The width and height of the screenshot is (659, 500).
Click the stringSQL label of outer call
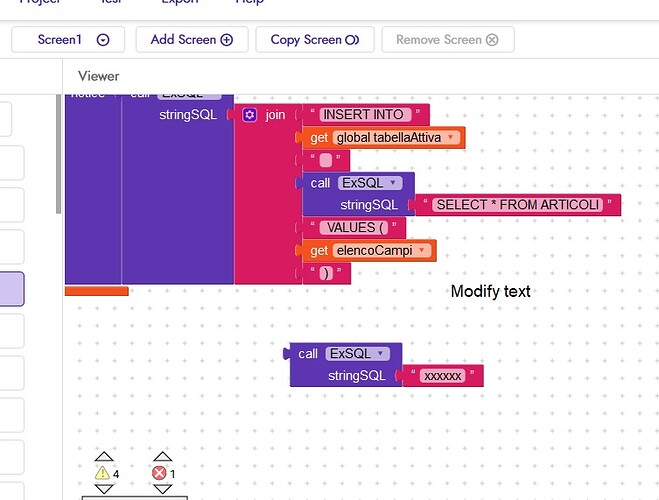pyautogui.click(x=188, y=115)
